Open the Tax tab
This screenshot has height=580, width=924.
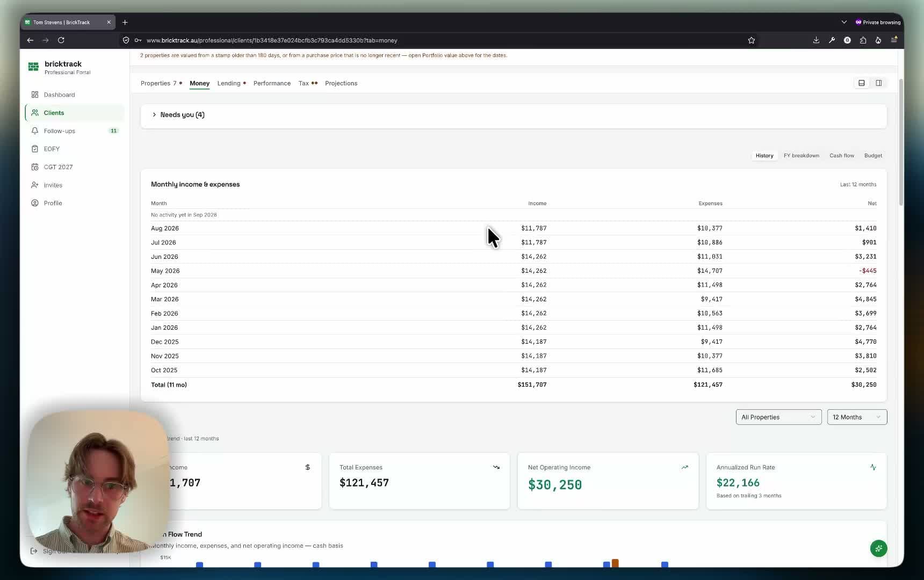pos(308,83)
